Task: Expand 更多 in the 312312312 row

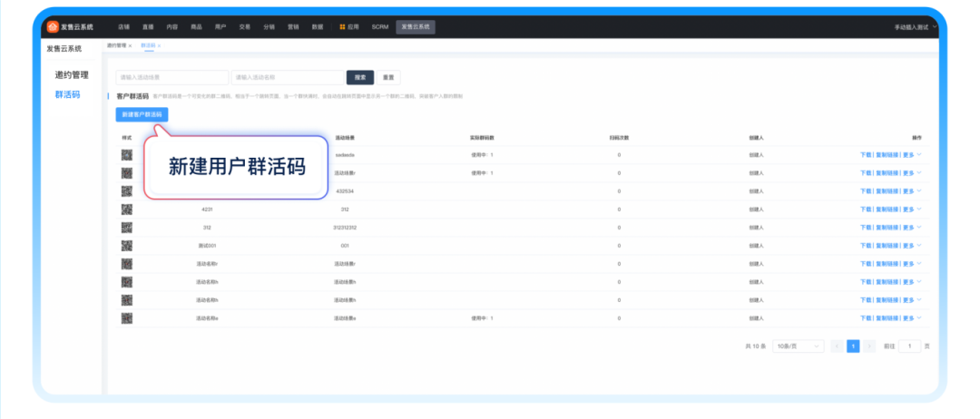Action: tap(912, 228)
